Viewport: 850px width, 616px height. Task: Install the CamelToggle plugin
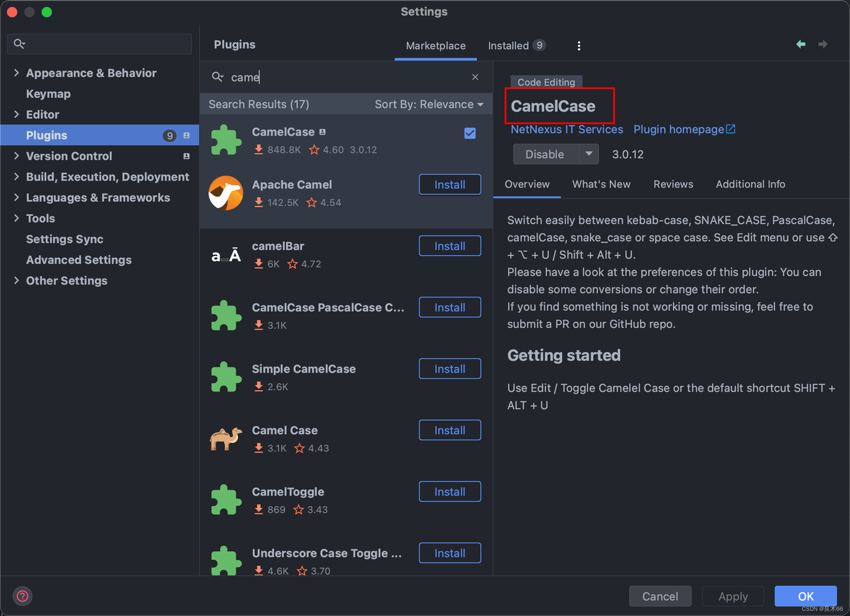(x=450, y=492)
